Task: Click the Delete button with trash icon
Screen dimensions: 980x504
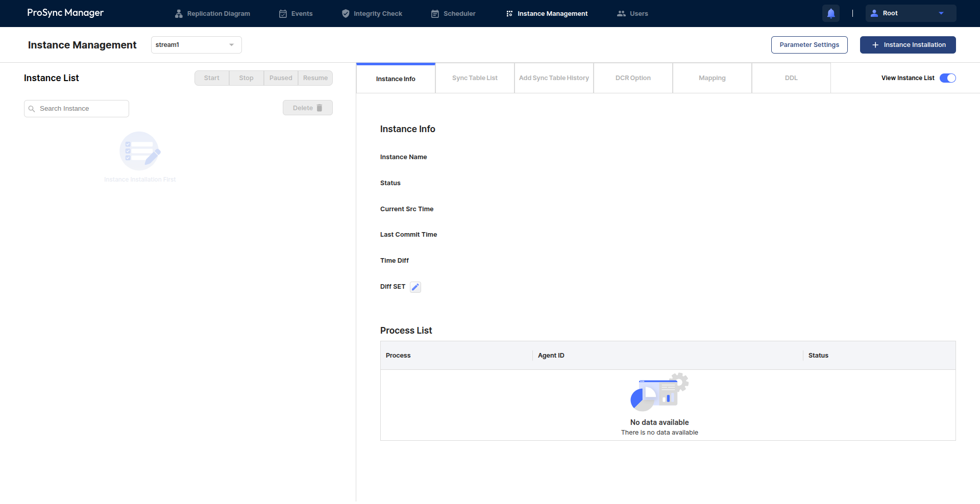Action: pos(307,108)
